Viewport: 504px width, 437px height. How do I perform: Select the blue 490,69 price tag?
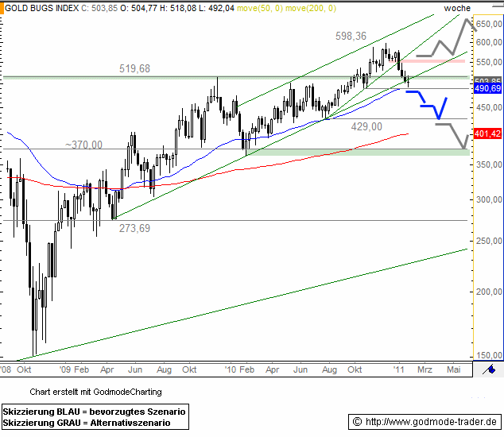point(486,88)
